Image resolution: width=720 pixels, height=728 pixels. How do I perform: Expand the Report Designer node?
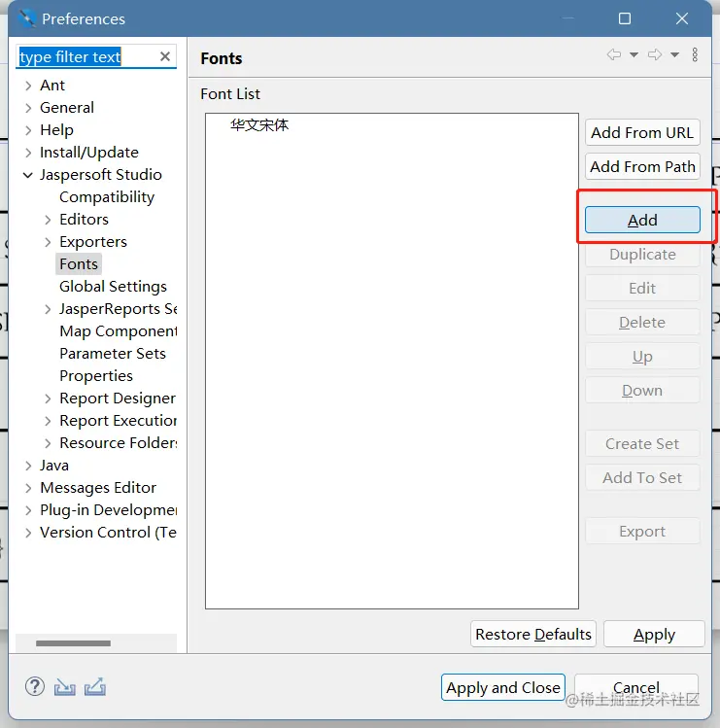(48, 399)
